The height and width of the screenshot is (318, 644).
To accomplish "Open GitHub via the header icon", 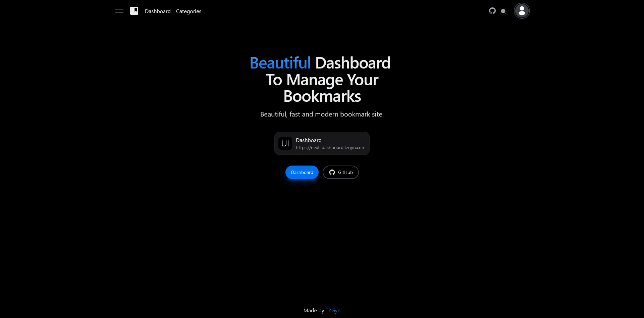I will [x=492, y=11].
